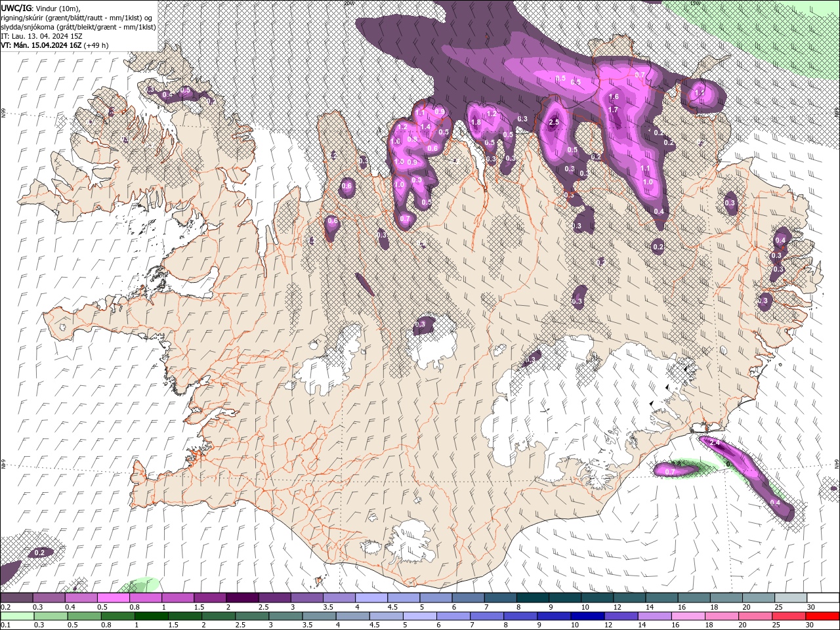Click the '10' label on the rain scale
This screenshot has width=840, height=630.
pyautogui.click(x=574, y=625)
